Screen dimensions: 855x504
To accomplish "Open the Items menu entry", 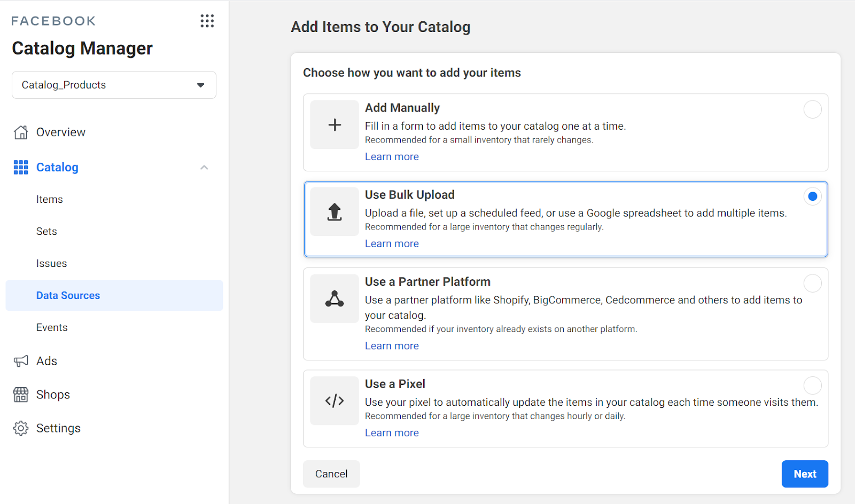I will tap(50, 200).
